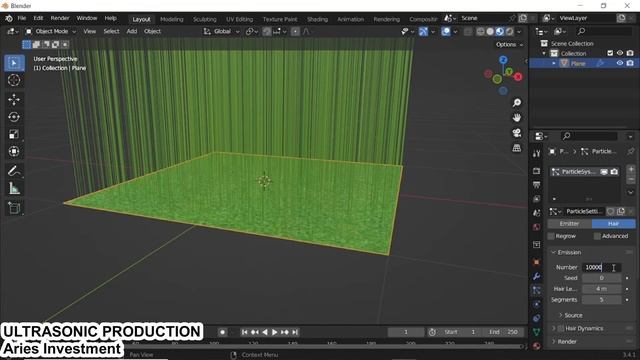
Task: Enable the Advanced checkbox
Action: (x=597, y=236)
